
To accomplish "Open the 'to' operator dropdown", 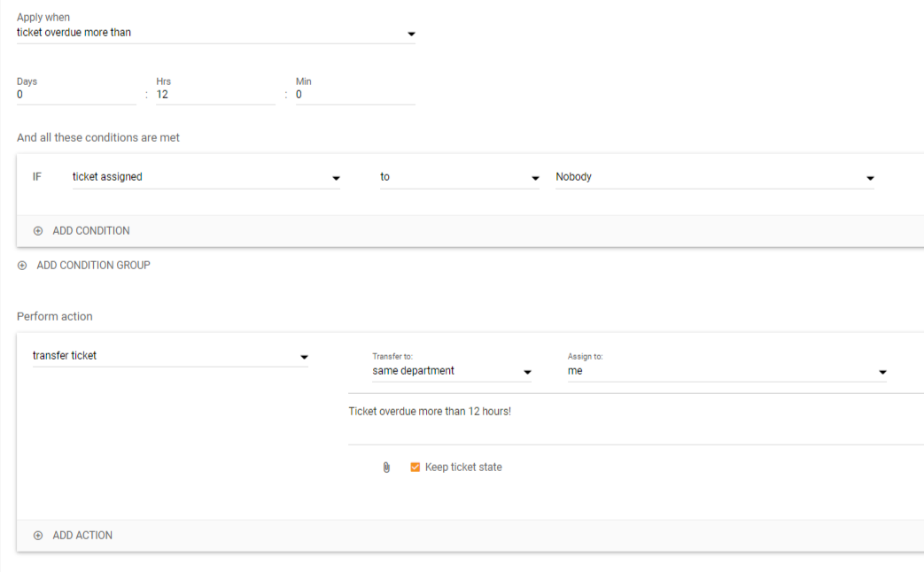I will 459,177.
